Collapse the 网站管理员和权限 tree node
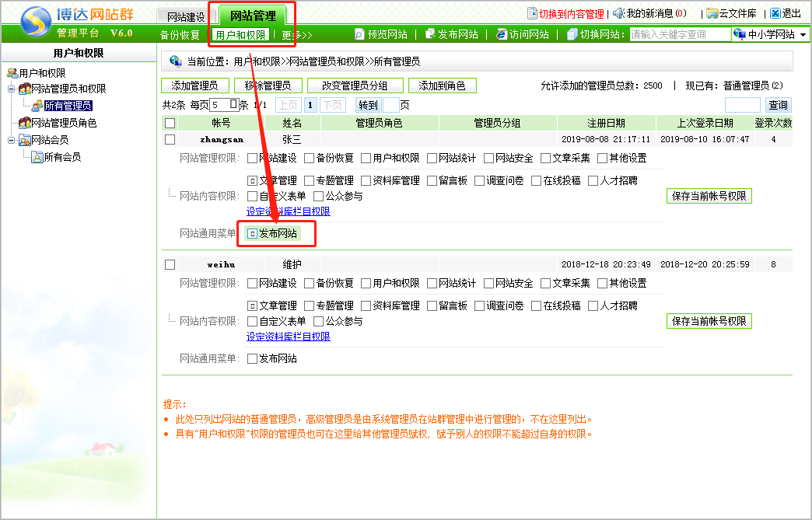 [x=11, y=89]
